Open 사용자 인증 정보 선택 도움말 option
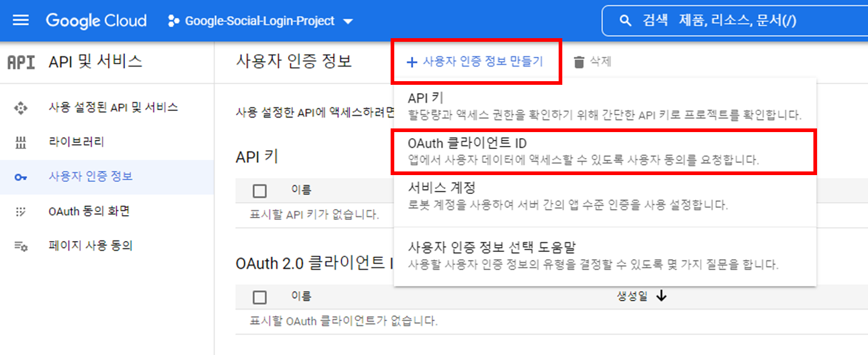Image resolution: width=868 pixels, height=355 pixels. pos(605,256)
